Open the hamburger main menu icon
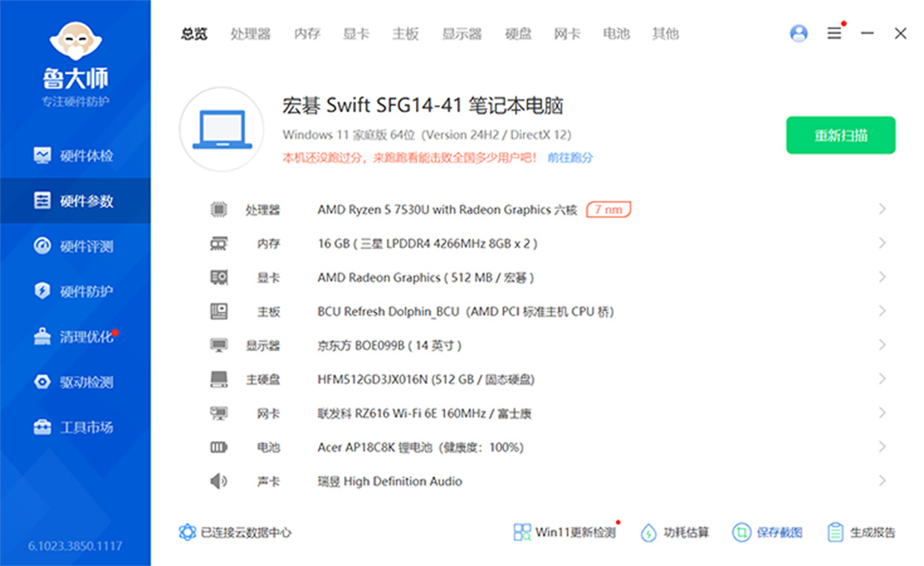The height and width of the screenshot is (566, 924). click(834, 33)
